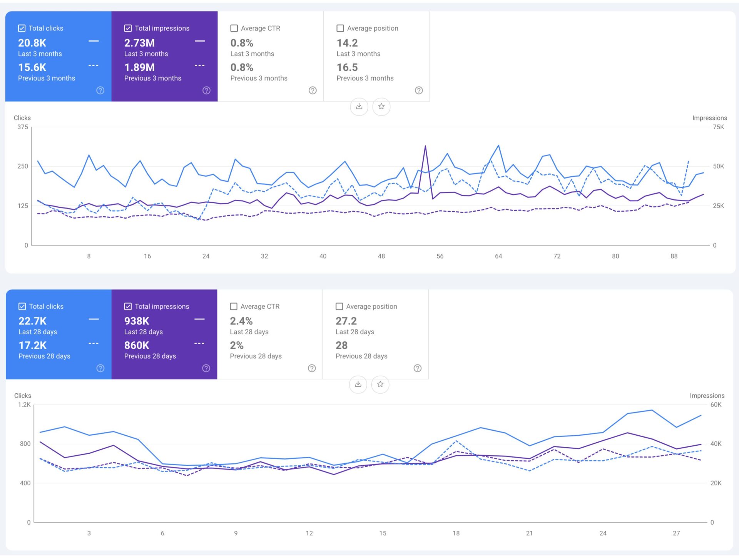Open help for Total impressions in bottom panel
The image size is (739, 560).
pos(206,368)
